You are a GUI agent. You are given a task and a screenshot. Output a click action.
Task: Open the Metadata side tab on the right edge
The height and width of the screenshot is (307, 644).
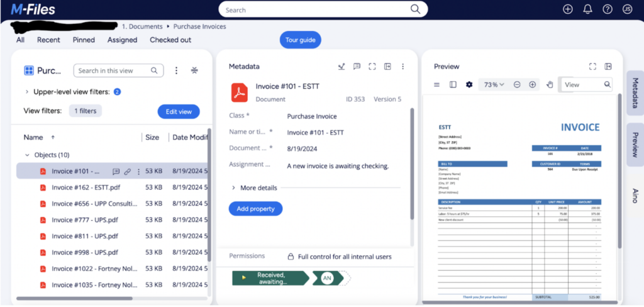(x=635, y=93)
